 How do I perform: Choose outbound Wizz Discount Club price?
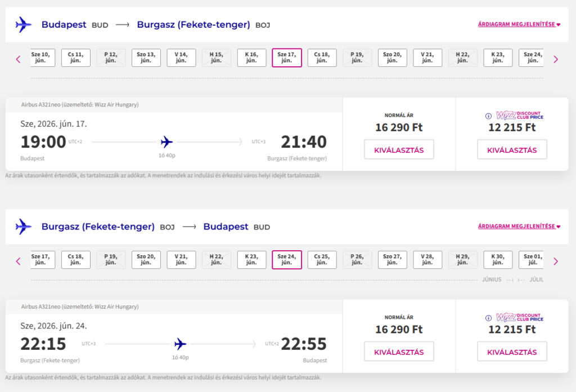(512, 150)
